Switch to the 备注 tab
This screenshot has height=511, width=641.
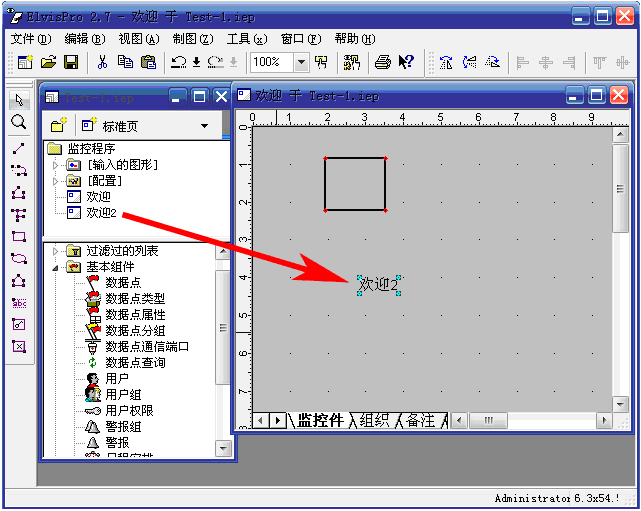(x=420, y=421)
